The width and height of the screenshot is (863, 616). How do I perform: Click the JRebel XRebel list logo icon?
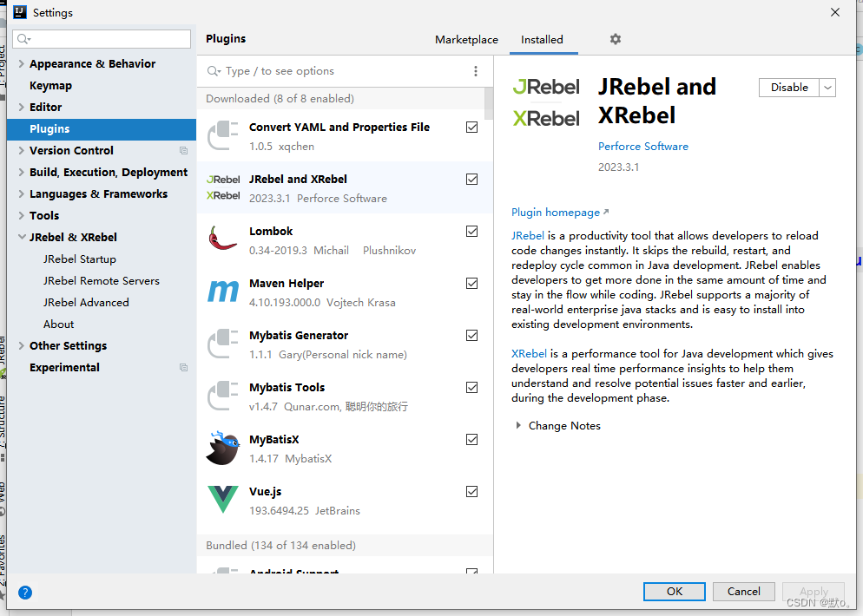coord(223,187)
